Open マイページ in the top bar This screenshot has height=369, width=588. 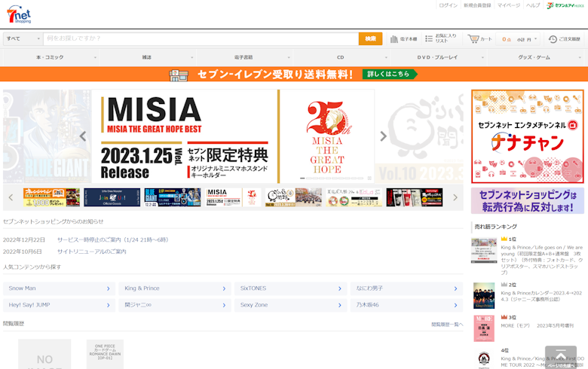[509, 5]
